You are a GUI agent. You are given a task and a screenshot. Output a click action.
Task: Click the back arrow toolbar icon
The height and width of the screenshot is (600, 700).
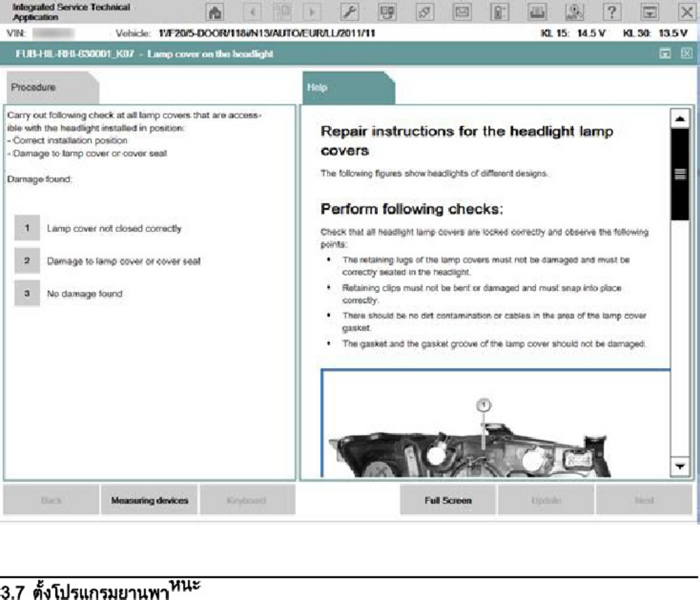[252, 12]
